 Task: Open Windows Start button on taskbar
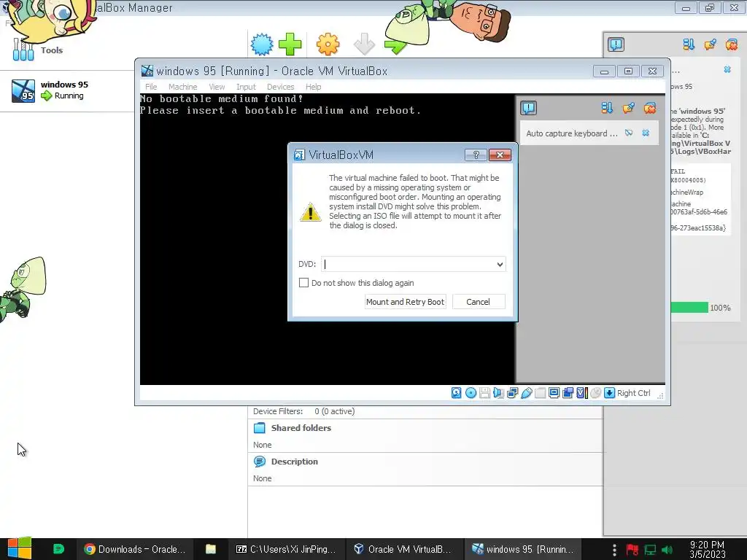pyautogui.click(x=20, y=549)
